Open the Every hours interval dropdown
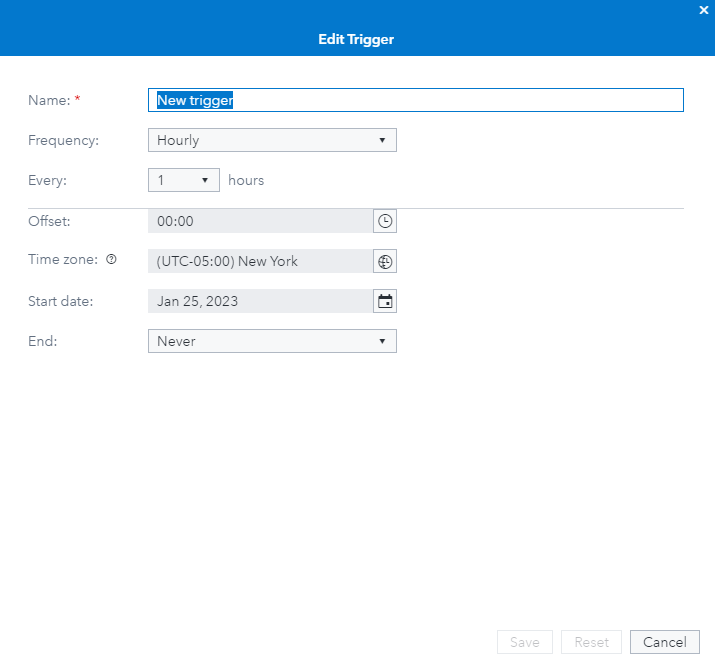This screenshot has height=663, width=715. 184,180
